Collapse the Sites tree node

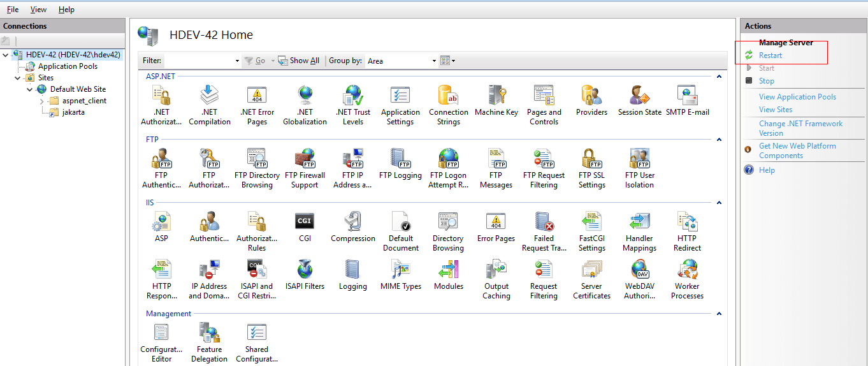[x=18, y=78]
